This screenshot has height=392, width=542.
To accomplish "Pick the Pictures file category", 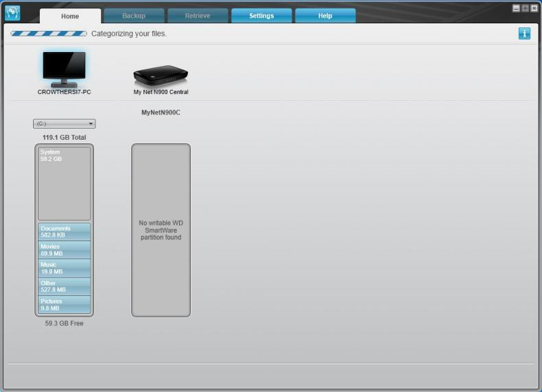I will click(64, 304).
